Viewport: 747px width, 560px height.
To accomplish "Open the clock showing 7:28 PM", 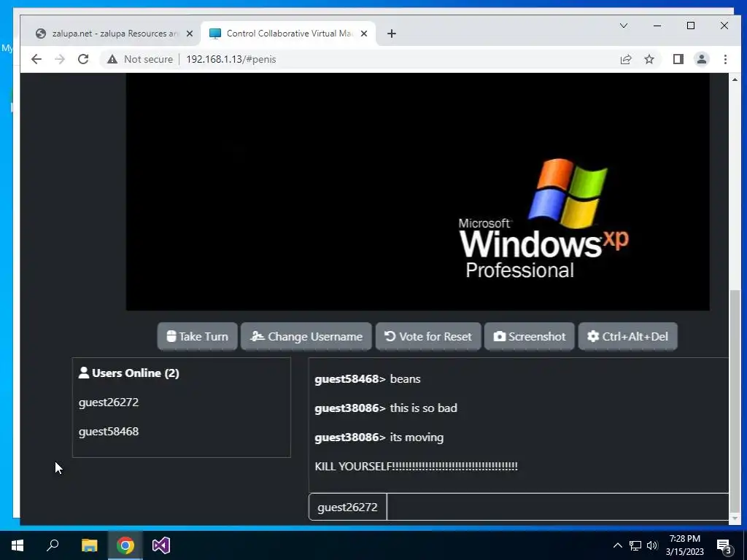I will [x=684, y=545].
